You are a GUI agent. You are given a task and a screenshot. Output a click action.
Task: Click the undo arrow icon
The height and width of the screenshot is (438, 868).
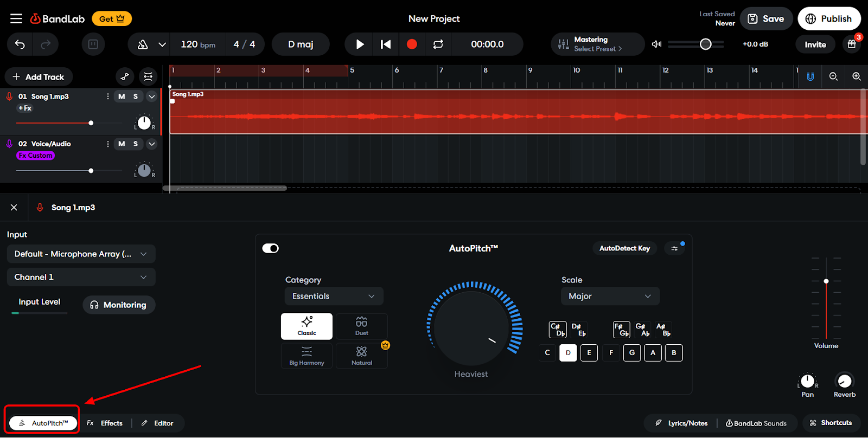click(20, 44)
